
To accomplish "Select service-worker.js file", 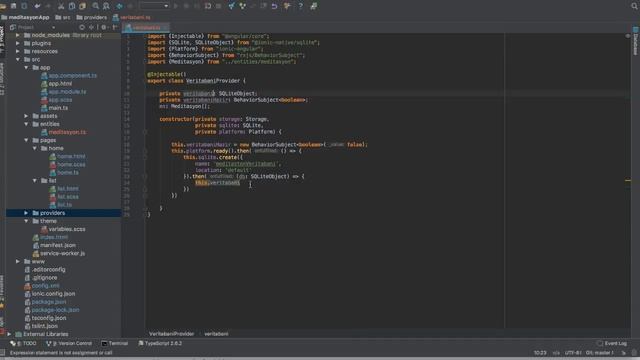I will pyautogui.click(x=59, y=253).
